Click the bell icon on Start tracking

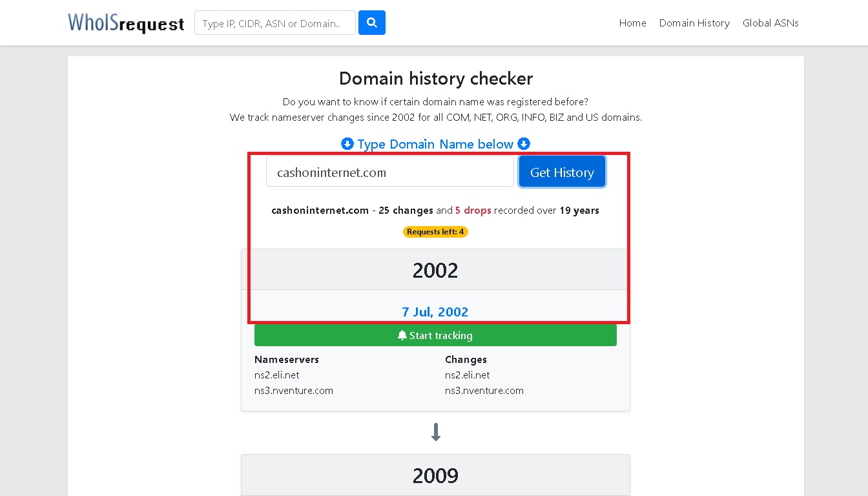[402, 335]
